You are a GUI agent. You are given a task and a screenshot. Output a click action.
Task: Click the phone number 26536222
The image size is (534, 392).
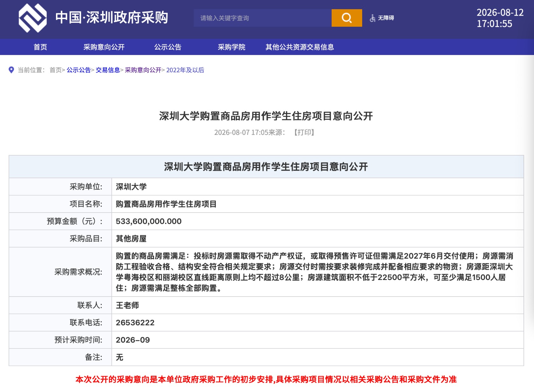(x=135, y=323)
